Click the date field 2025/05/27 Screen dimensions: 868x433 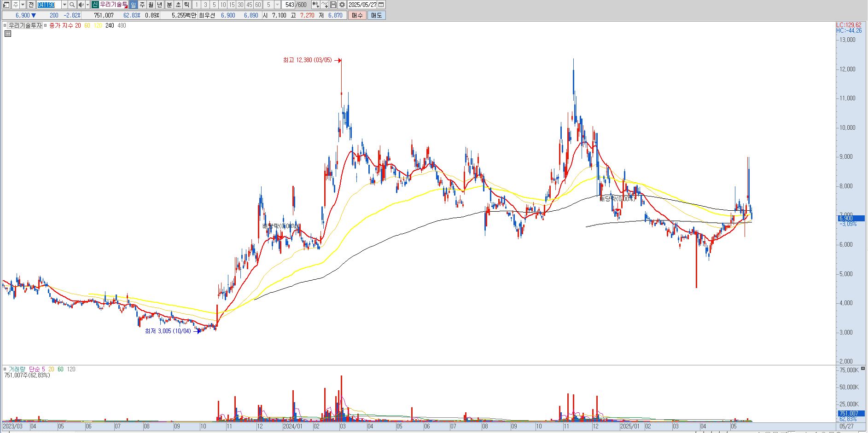point(362,5)
